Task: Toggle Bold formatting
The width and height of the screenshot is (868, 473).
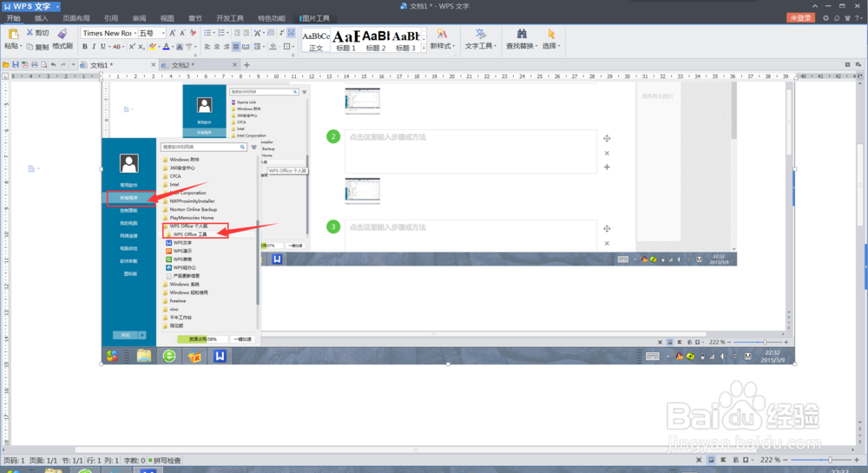Action: 85,47
